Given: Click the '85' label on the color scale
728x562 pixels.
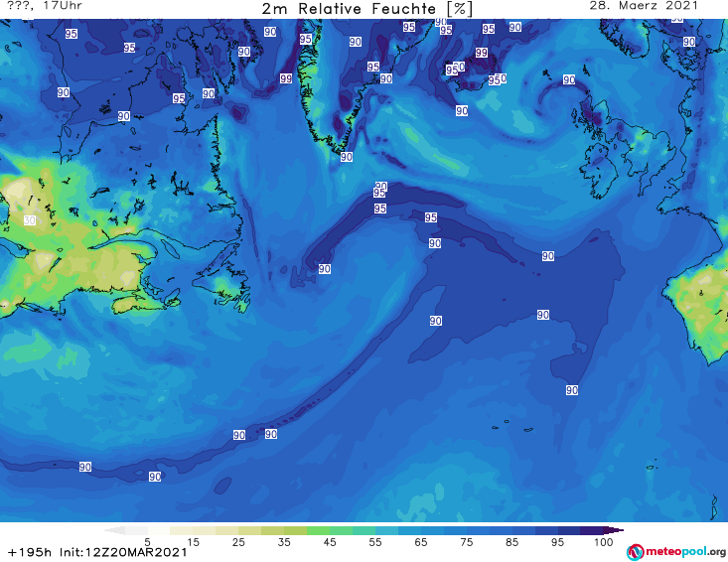Looking at the screenshot, I should (x=511, y=542).
